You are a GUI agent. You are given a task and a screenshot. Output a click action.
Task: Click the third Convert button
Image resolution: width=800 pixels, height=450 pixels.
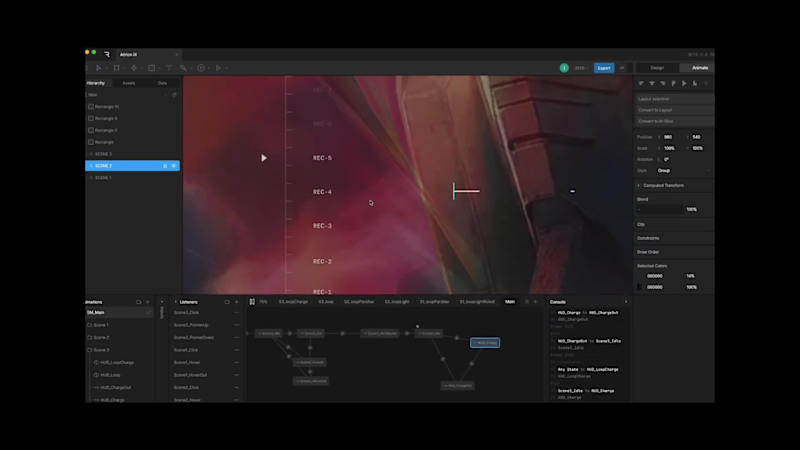[673, 121]
